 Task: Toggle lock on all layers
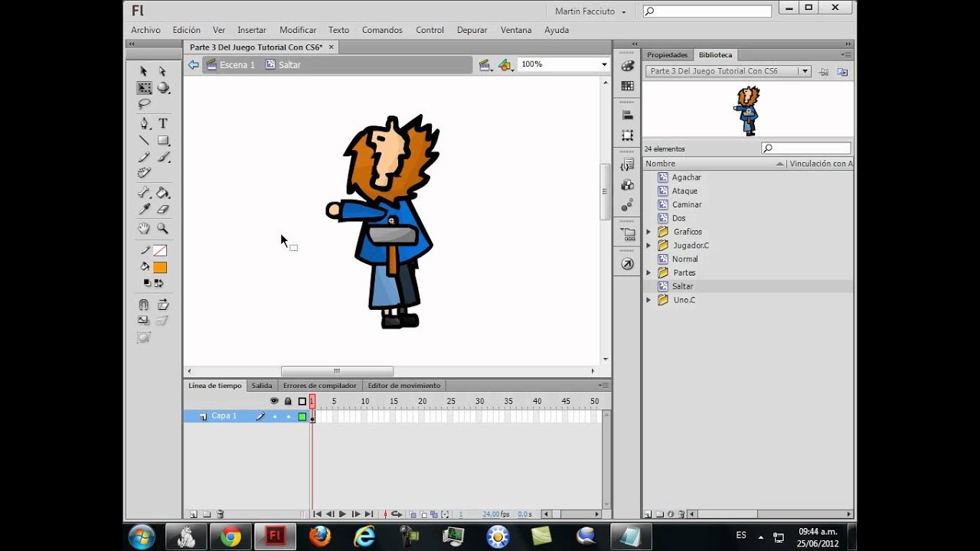click(288, 401)
